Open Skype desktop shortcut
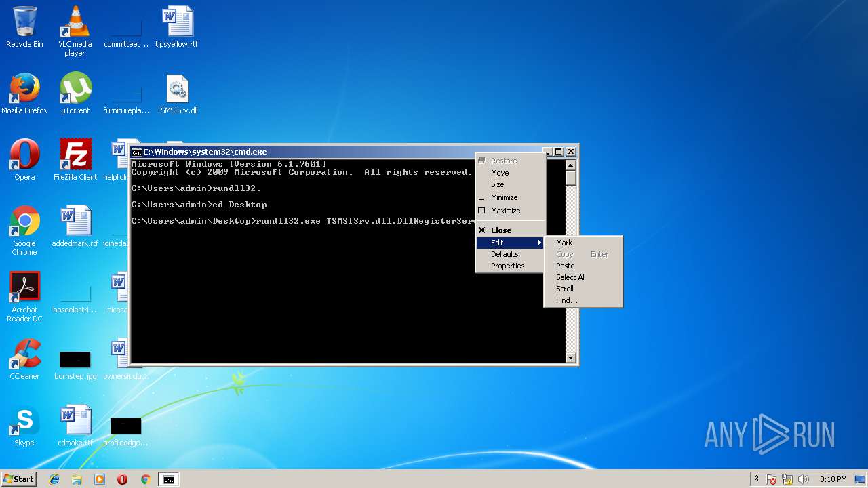 pos(24,426)
